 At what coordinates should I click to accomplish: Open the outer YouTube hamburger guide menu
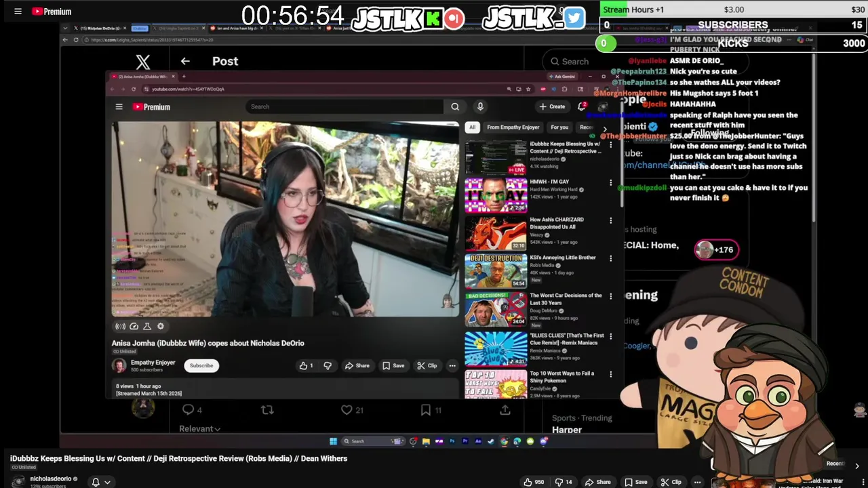(x=18, y=12)
